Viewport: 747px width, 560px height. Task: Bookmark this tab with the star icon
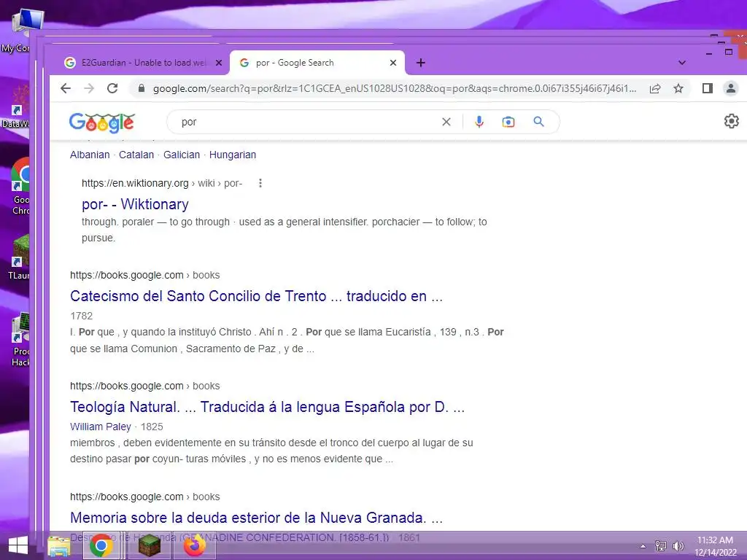coord(678,88)
